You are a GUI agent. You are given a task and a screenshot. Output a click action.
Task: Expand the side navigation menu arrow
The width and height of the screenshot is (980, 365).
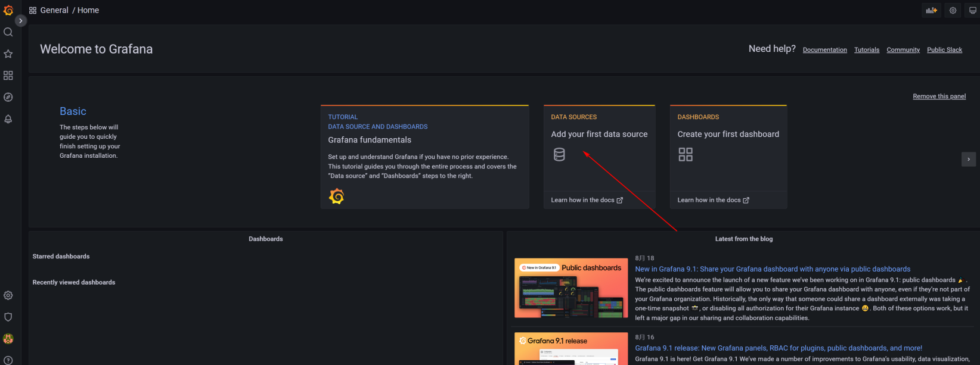[20, 21]
